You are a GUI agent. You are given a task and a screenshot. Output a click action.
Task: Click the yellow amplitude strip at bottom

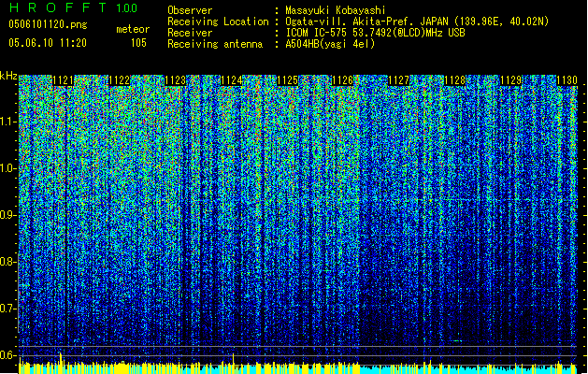click(x=294, y=367)
